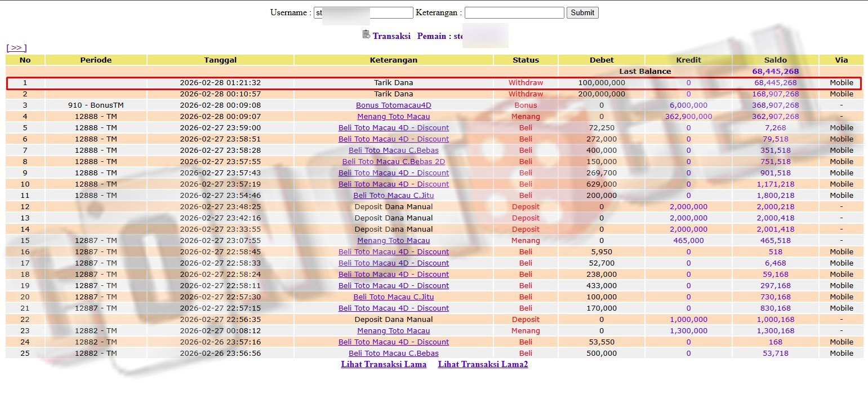Go to next page via [ >> ] link
The image size is (868, 402).
click(16, 48)
